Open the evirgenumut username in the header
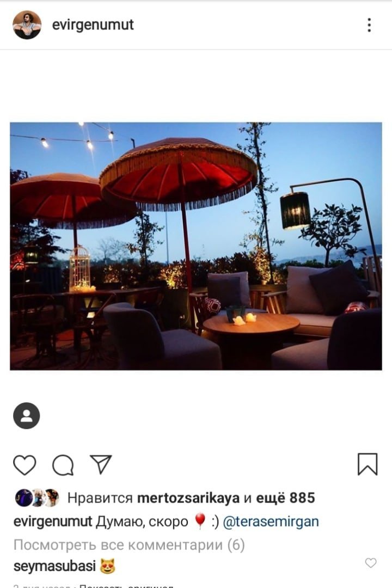Viewport: 392px width, 588px height. 93,24
